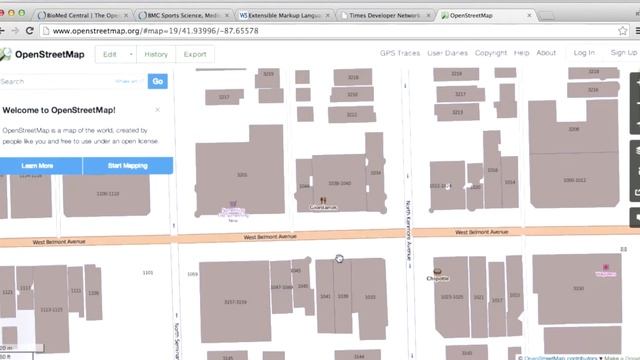Screen dimensions: 640x360
Task: Click the clock marker near West Belmont Avenue
Action: point(339,259)
